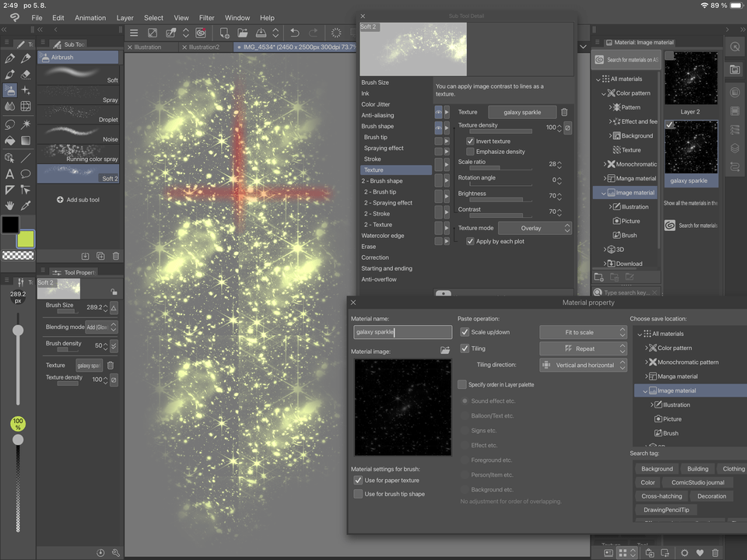
Task: Expand Manga material in Material panel tree
Action: click(605, 179)
